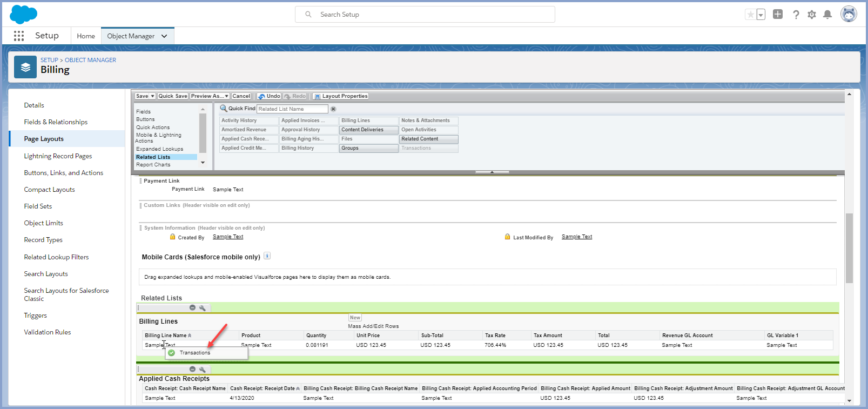Open Fields & Relationships in the sidebar
This screenshot has width=868, height=409.
tap(56, 122)
